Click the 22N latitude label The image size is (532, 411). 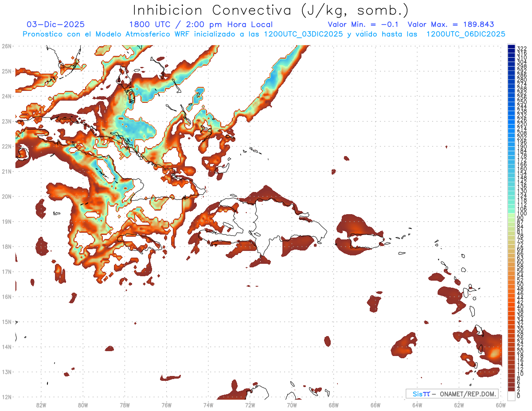(x=7, y=146)
